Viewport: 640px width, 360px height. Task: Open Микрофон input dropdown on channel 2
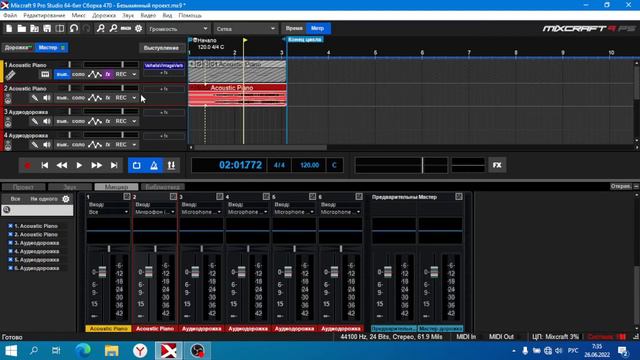(x=155, y=212)
